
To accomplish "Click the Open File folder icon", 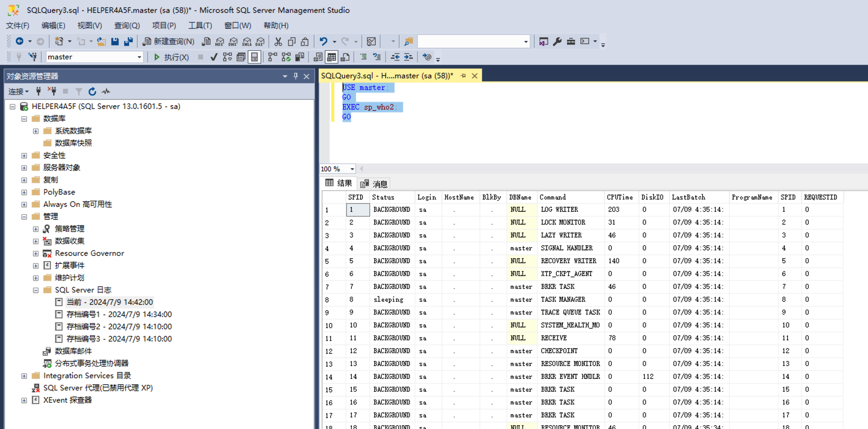I will (102, 41).
